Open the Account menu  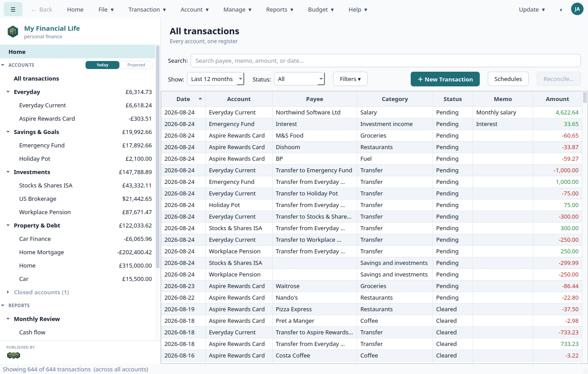click(195, 9)
